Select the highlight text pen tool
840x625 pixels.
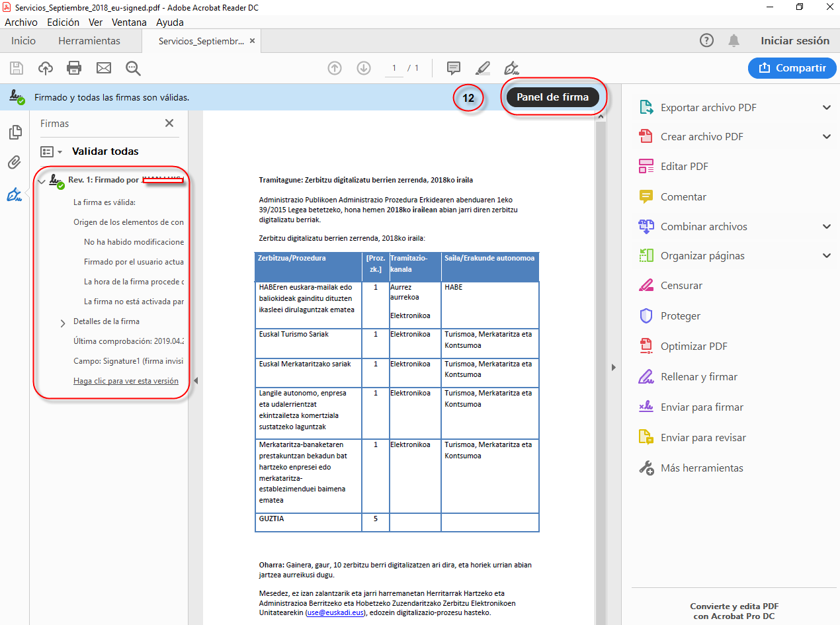tap(482, 67)
